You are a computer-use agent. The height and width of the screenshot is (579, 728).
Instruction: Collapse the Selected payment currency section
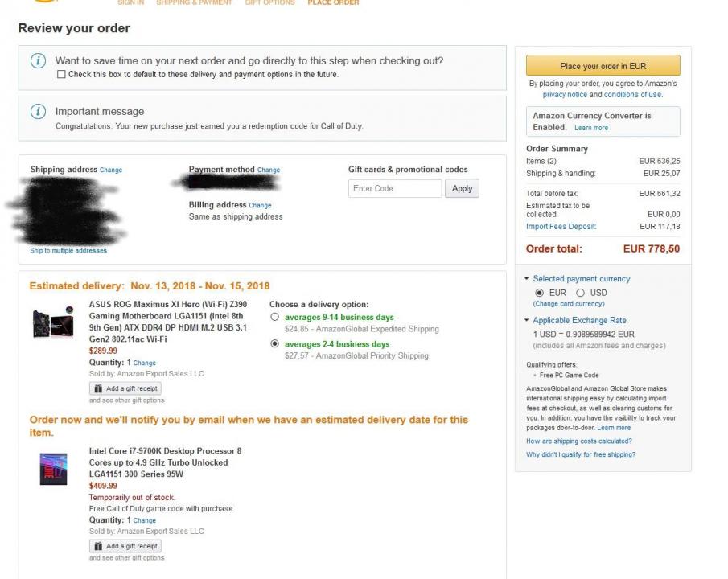point(528,279)
